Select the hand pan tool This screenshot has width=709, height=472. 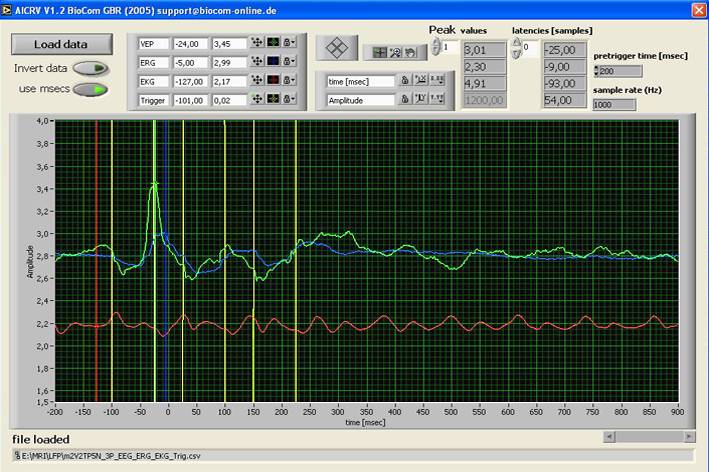tap(410, 52)
